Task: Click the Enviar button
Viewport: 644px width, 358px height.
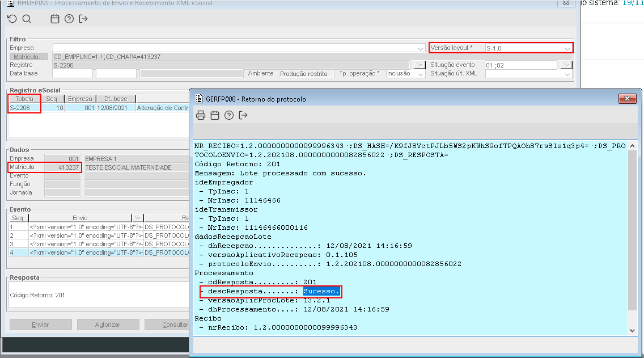Action: (40, 325)
